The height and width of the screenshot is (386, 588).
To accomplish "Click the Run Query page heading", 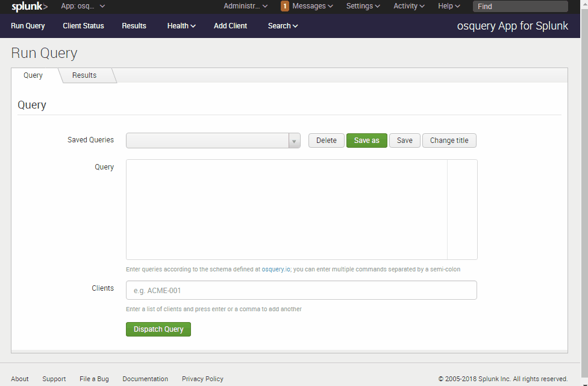I will pyautogui.click(x=44, y=53).
